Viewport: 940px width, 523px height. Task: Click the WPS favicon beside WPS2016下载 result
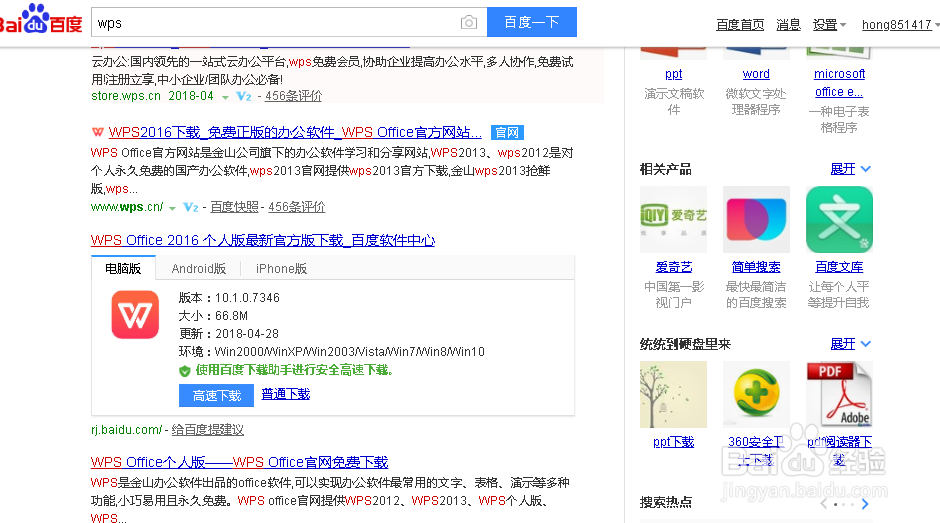(x=98, y=132)
